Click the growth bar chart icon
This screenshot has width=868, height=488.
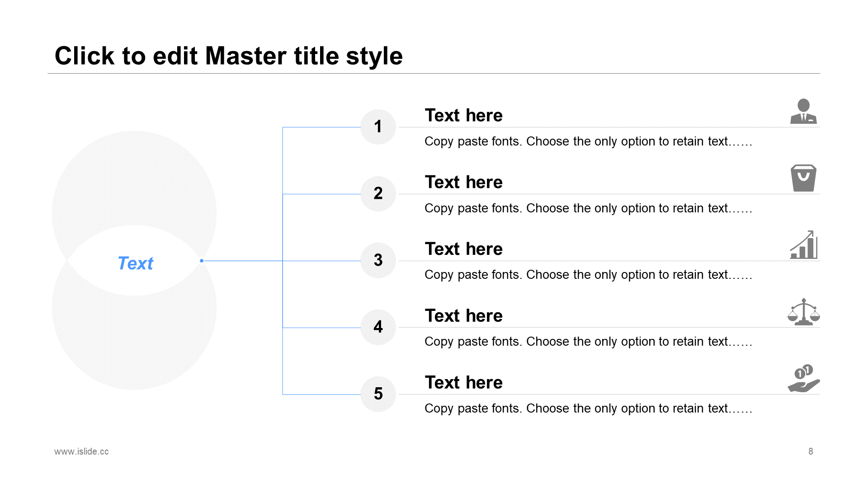pos(804,245)
